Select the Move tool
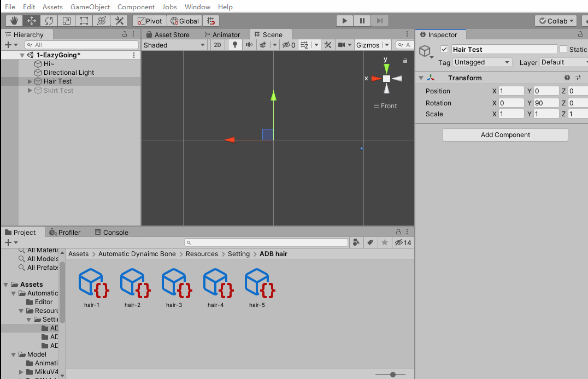588x379 pixels. coord(31,20)
